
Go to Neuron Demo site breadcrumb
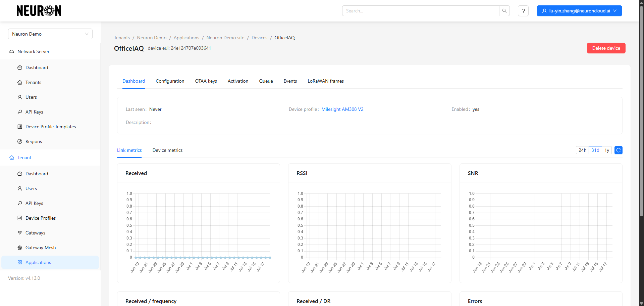(x=225, y=38)
